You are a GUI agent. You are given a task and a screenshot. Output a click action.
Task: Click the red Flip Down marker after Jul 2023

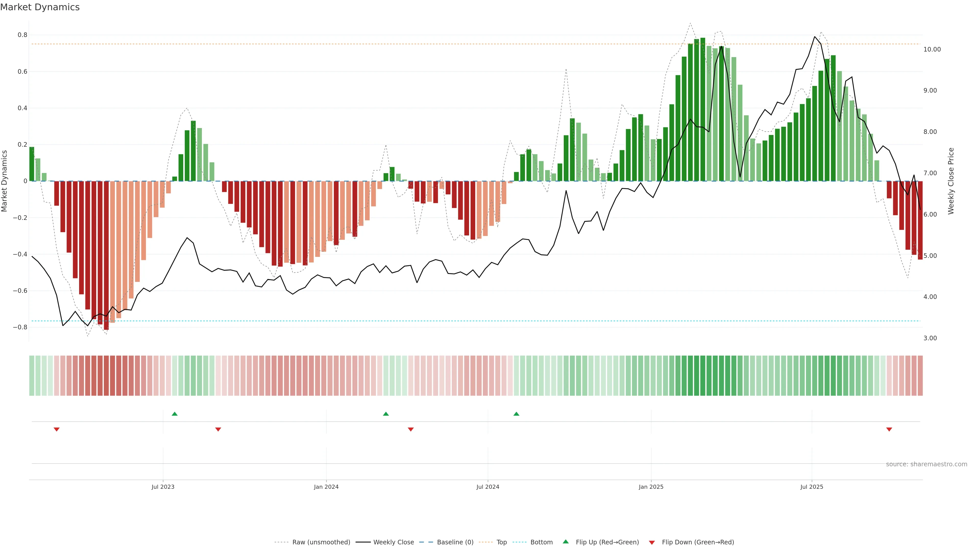(218, 429)
